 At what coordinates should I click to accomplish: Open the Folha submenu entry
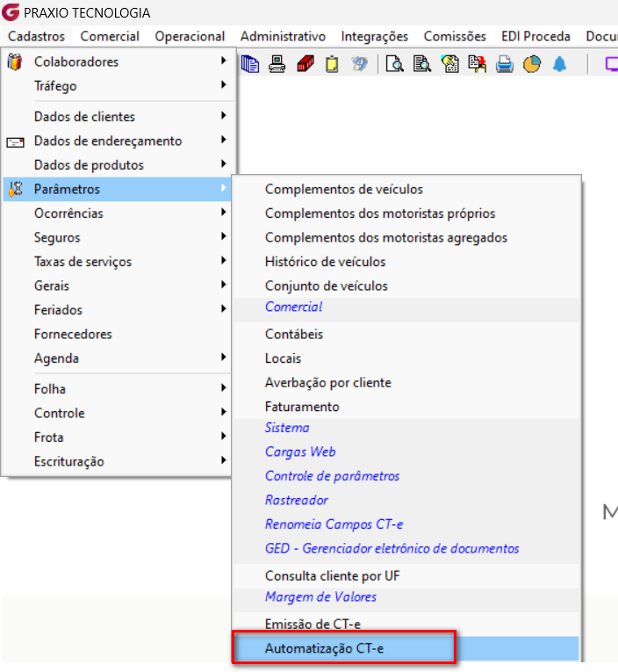tap(117, 389)
